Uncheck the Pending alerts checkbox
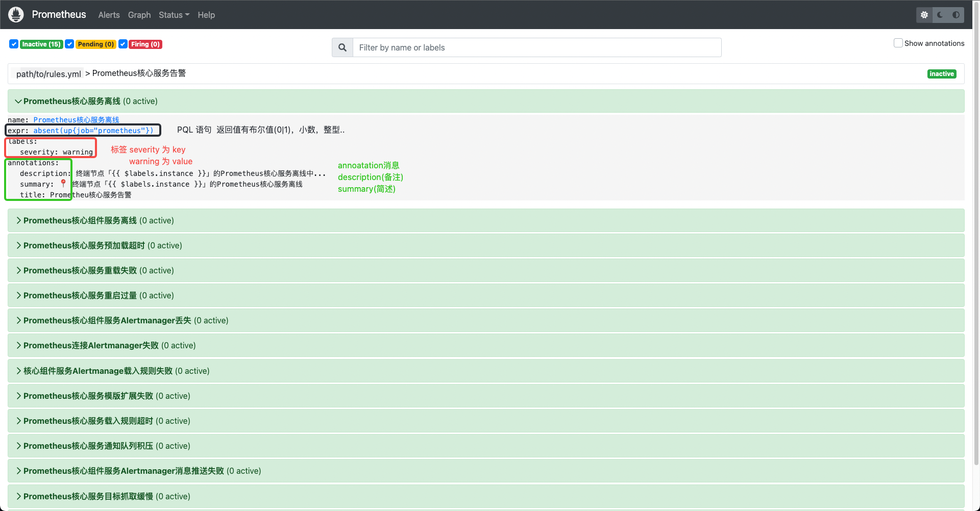The height and width of the screenshot is (511, 980). [x=69, y=44]
